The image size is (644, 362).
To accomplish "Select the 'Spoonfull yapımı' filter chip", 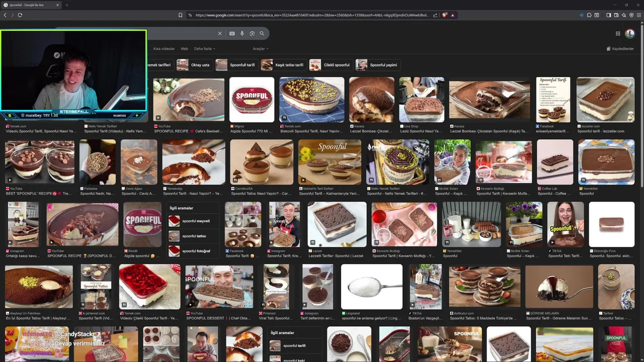I will click(377, 65).
